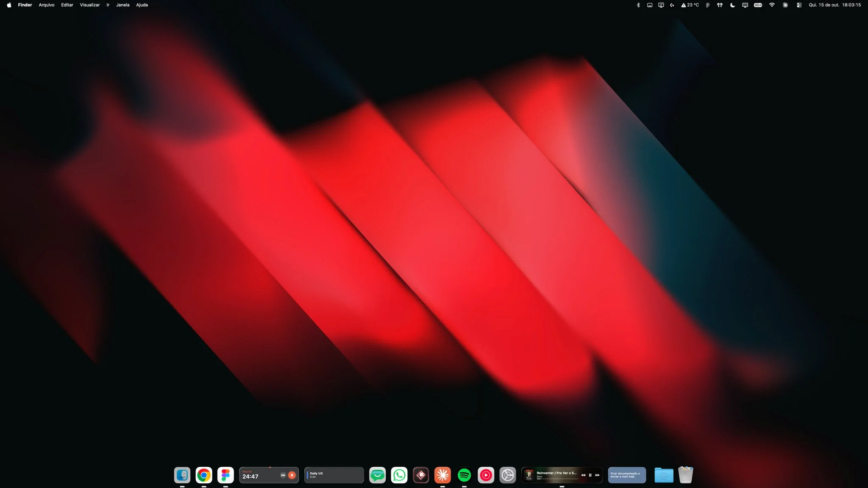The width and height of the screenshot is (868, 488).
Task: Open the Ajuda menu
Action: click(142, 5)
